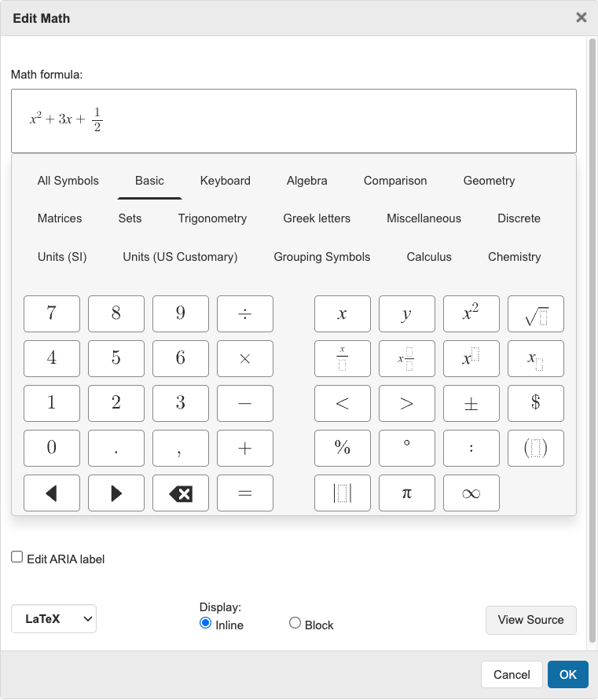This screenshot has width=598, height=700.
Task: Click the number 0 key
Action: coord(52,449)
